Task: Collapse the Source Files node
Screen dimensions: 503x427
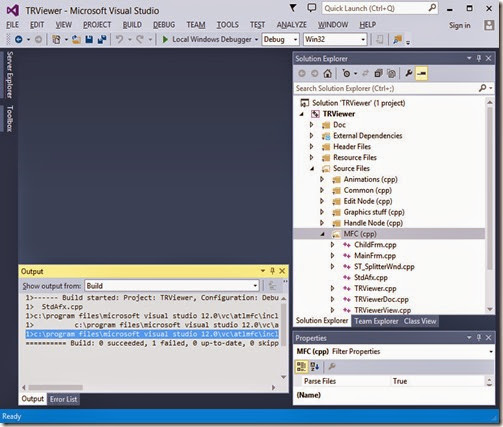Action: coord(312,169)
